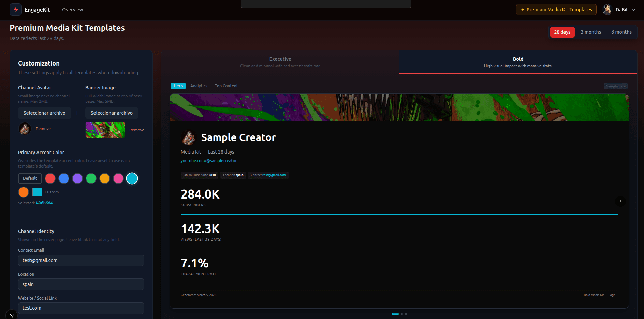The width and height of the screenshot is (644, 319).
Task: Select the 28 days range
Action: 562,32
